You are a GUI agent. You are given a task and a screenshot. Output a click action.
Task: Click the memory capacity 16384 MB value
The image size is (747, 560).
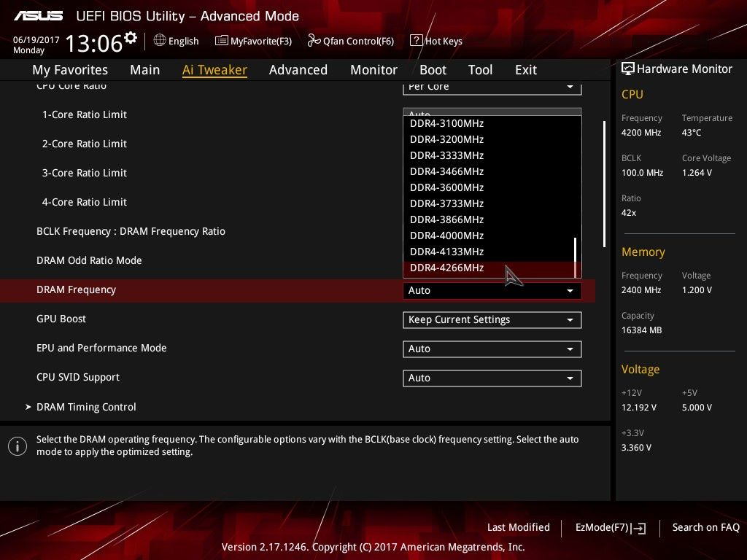642,330
